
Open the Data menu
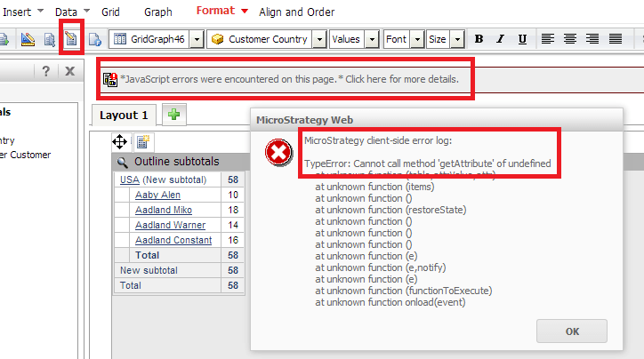coord(66,12)
